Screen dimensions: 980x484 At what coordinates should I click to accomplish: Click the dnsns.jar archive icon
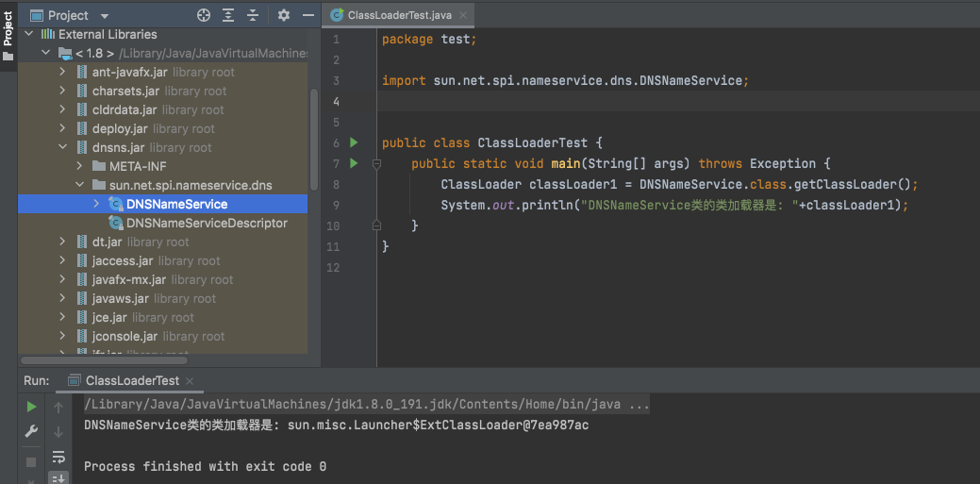tap(82, 147)
